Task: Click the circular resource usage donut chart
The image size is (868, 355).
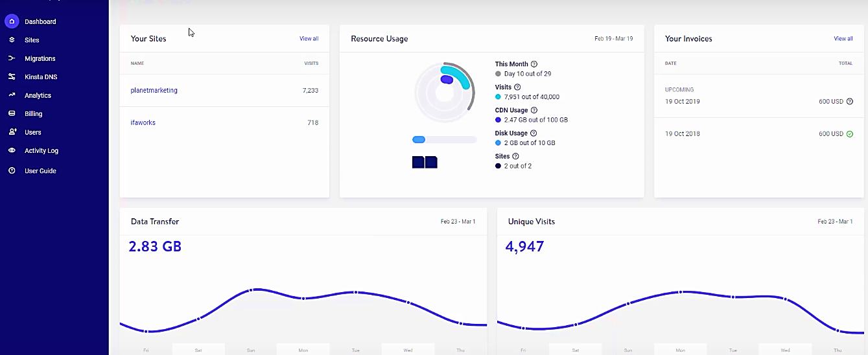Action: pyautogui.click(x=445, y=93)
